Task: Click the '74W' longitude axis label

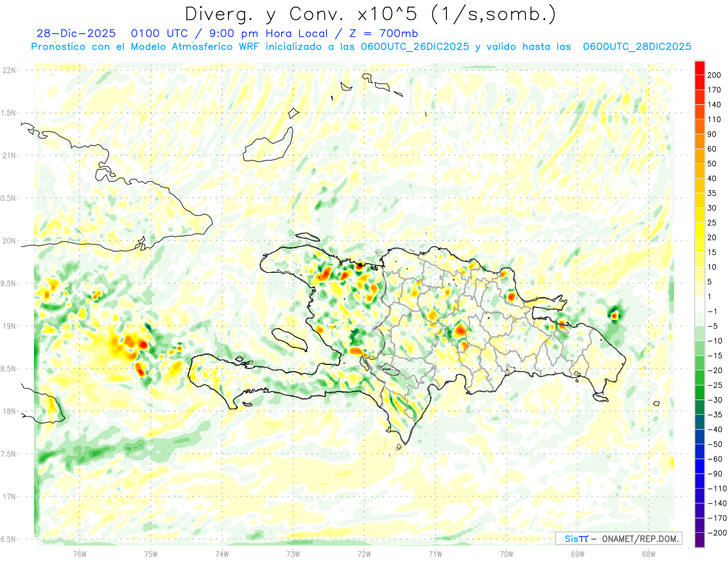Action: [221, 554]
